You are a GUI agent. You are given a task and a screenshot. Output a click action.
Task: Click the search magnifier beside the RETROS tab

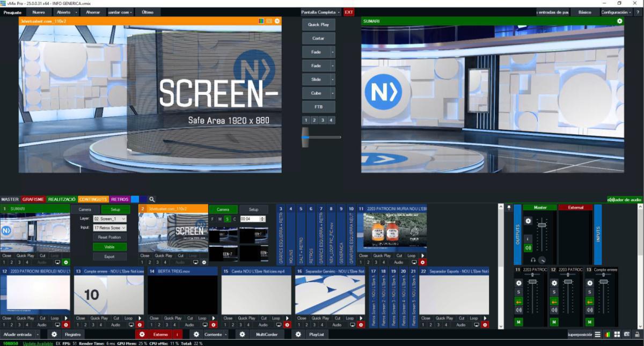tap(152, 199)
